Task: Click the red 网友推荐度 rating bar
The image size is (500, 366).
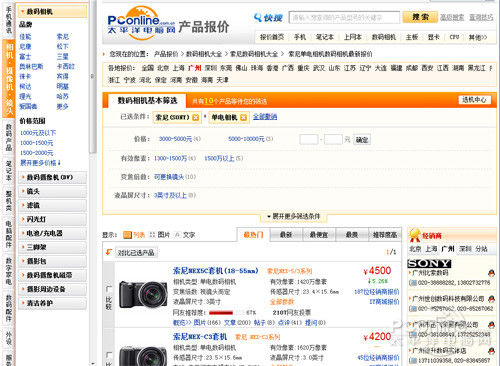Action: pos(221,313)
